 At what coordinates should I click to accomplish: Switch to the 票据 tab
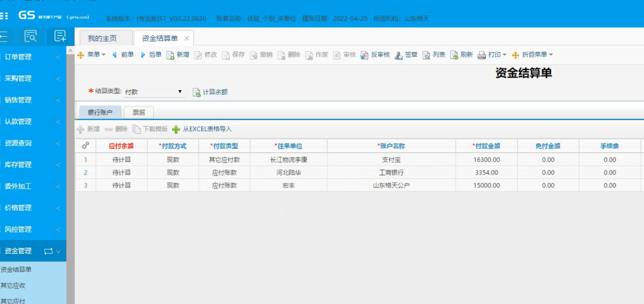(139, 112)
